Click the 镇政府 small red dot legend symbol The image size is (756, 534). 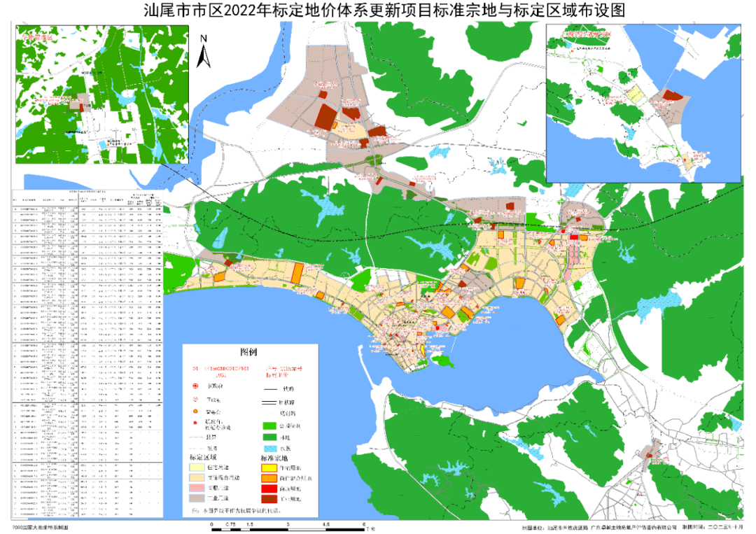(x=195, y=423)
